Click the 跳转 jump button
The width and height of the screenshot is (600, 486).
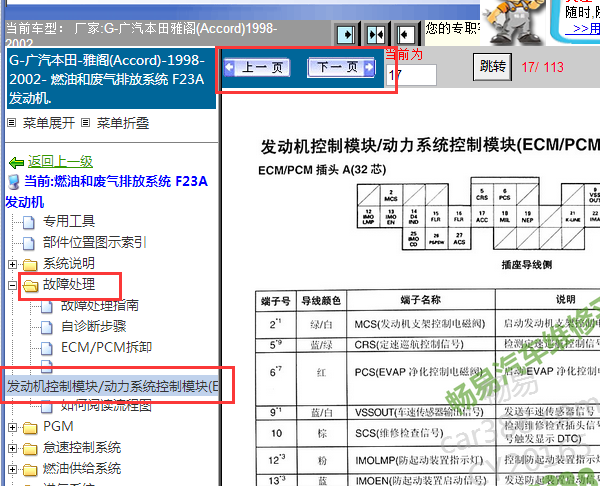pos(492,67)
